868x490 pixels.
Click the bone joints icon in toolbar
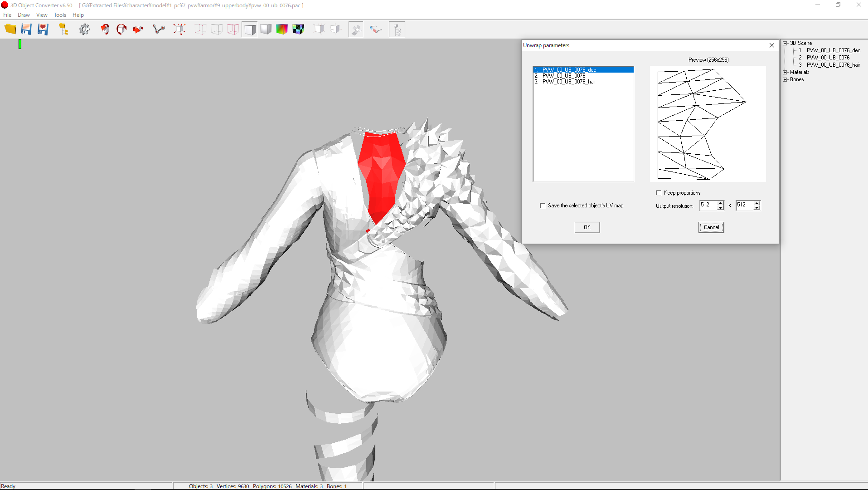point(159,29)
